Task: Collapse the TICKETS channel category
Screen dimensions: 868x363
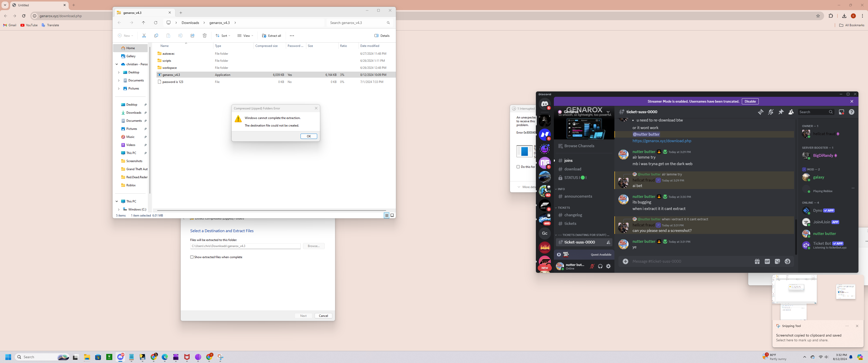Action: [563, 208]
